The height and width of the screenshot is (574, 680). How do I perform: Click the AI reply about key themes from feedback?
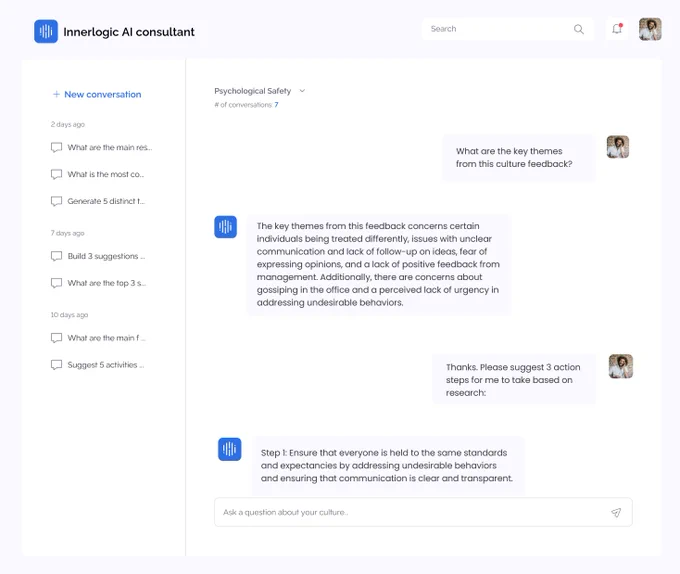tap(378, 264)
